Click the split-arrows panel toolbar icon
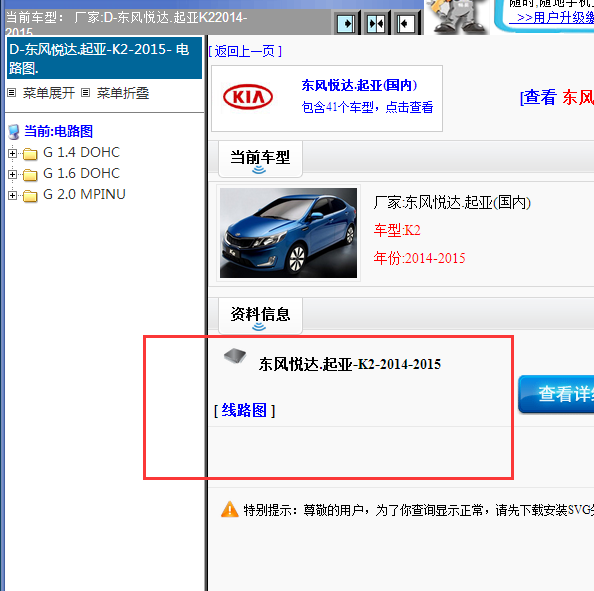The width and height of the screenshot is (594, 591). (376, 24)
